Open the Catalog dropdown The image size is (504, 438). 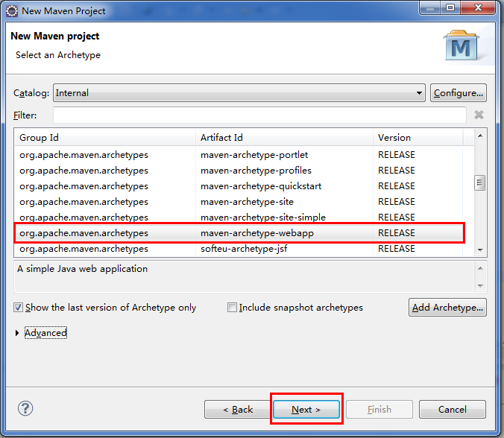239,93
